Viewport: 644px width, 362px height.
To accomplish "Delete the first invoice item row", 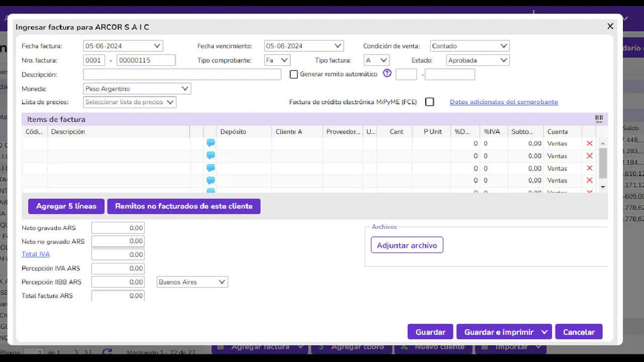I will 589,143.
